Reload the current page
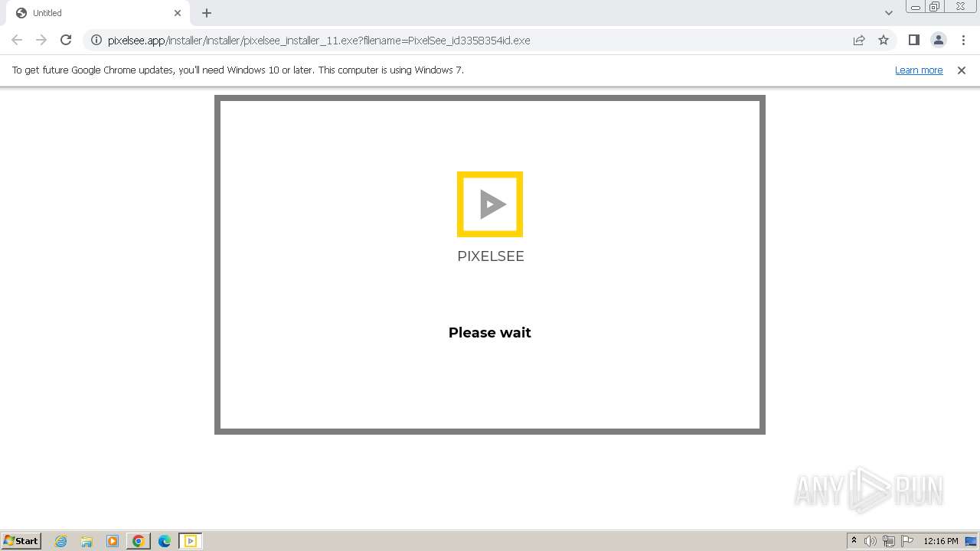The image size is (980, 551). 66,40
